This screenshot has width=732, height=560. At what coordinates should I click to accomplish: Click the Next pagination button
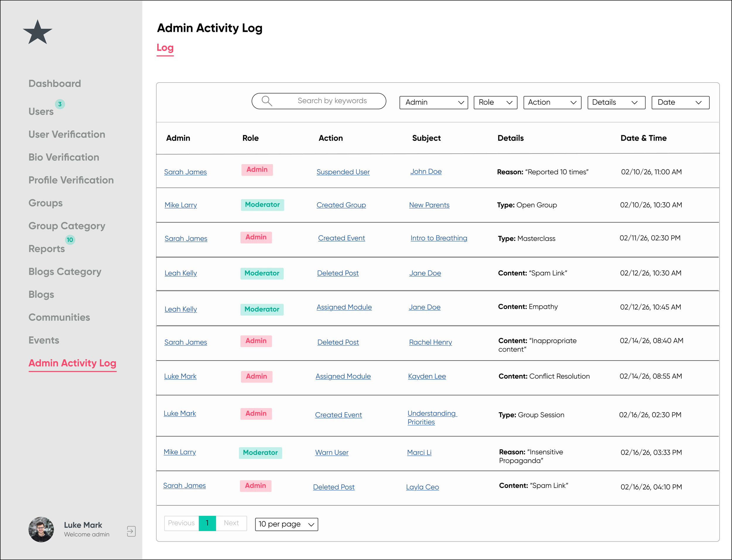[x=231, y=523]
